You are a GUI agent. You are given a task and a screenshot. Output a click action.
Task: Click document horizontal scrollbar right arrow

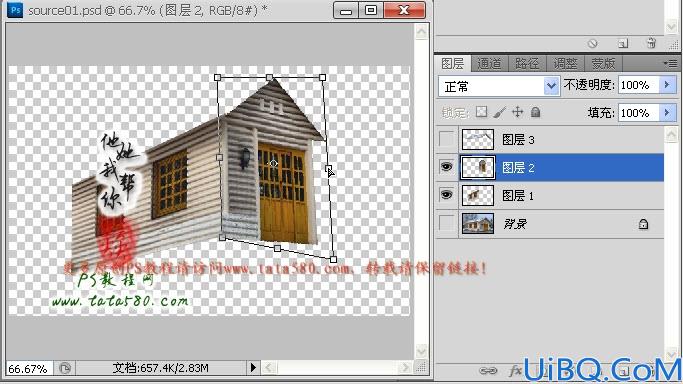coord(406,368)
